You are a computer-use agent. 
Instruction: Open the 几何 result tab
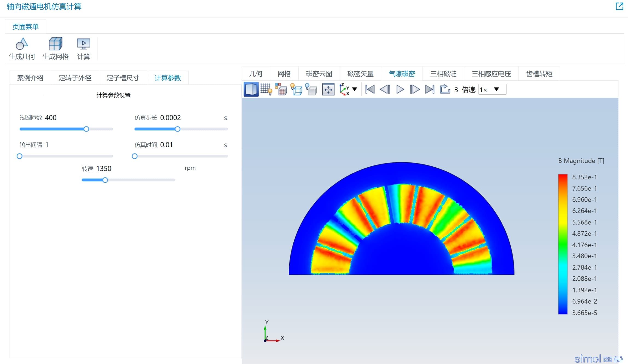click(x=256, y=74)
